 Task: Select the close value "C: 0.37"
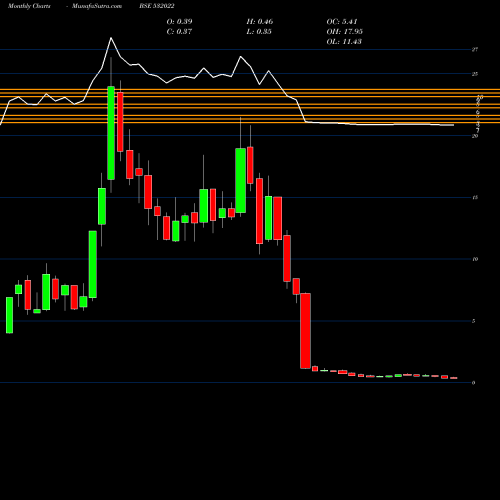tap(179, 31)
